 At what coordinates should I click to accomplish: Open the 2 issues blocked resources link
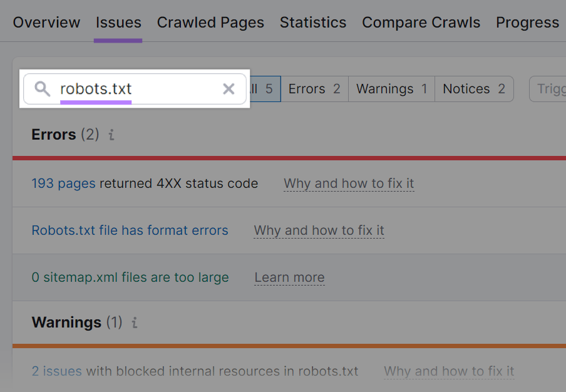[57, 371]
